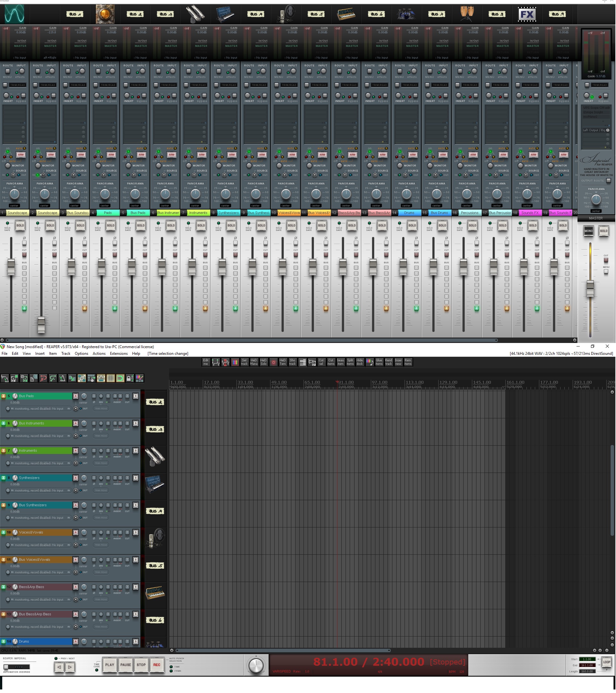Screen dimensions: 616x693
Task: Click the drum kit icon in mixer
Action: tap(406, 14)
